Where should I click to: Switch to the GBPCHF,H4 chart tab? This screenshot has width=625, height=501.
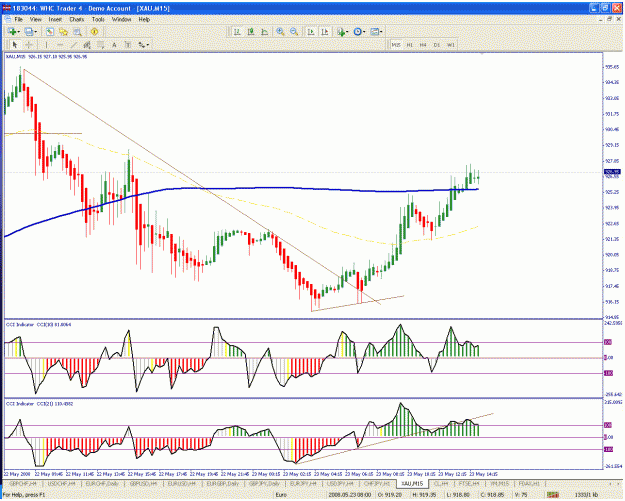[23, 483]
